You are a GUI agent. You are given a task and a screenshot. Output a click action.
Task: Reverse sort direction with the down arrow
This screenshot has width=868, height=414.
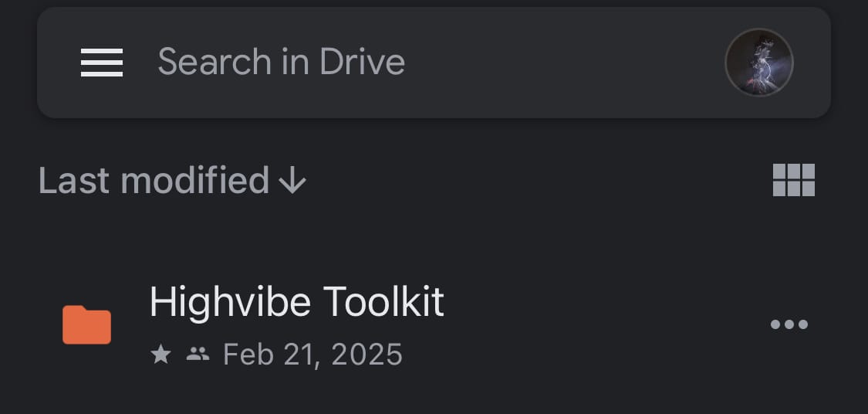pyautogui.click(x=292, y=182)
